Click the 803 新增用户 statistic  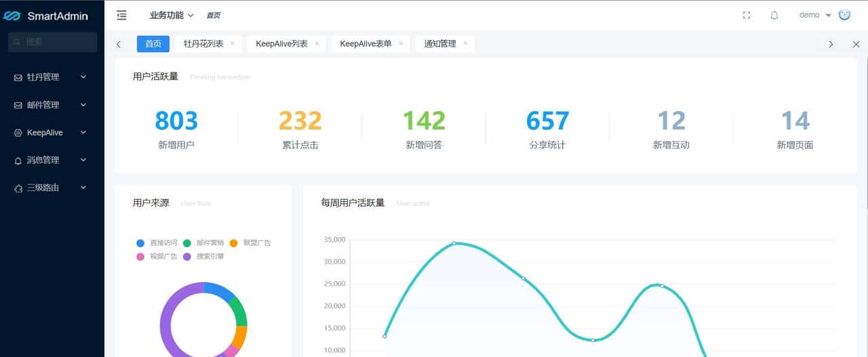(x=176, y=130)
